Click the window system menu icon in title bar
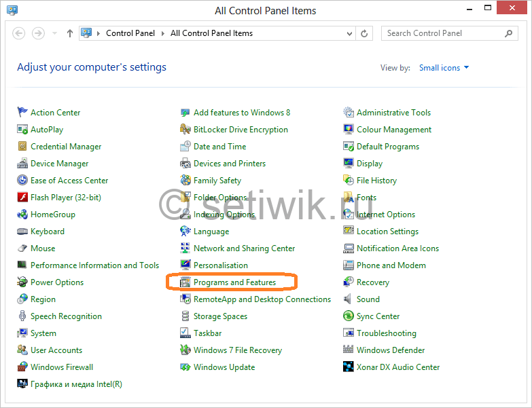 12,10
